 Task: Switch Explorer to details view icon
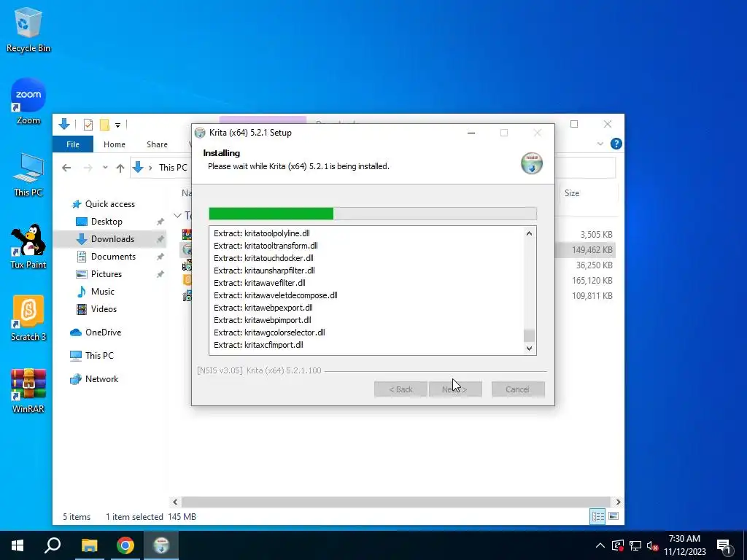[x=597, y=517]
